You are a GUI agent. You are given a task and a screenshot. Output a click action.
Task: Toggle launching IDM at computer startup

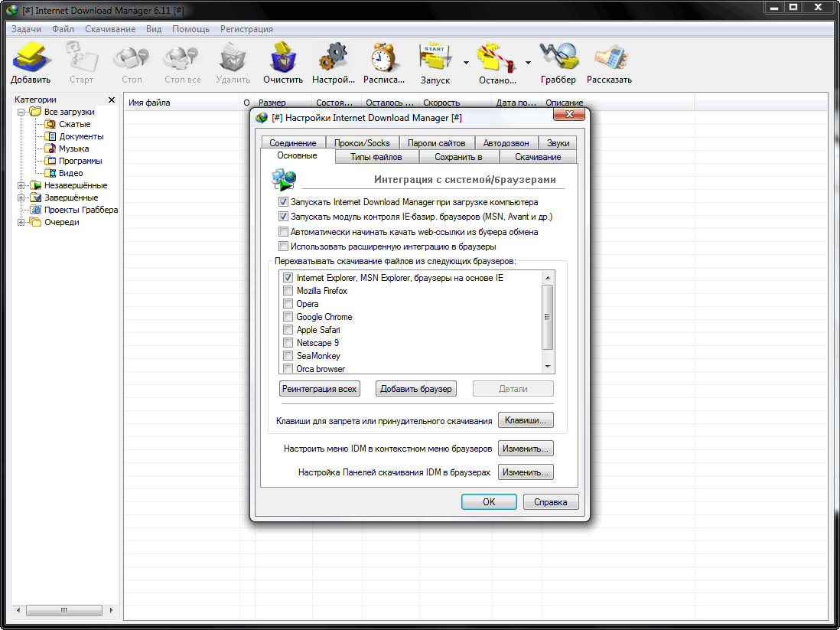click(283, 202)
